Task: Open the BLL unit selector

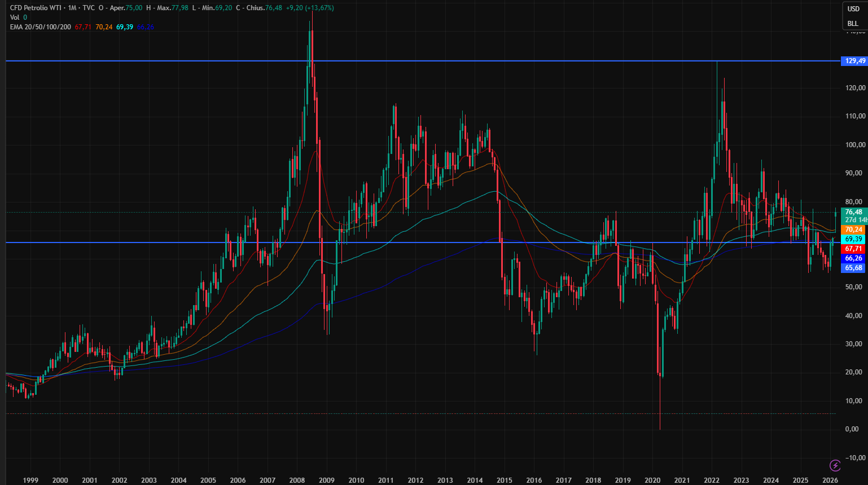Action: pos(853,23)
